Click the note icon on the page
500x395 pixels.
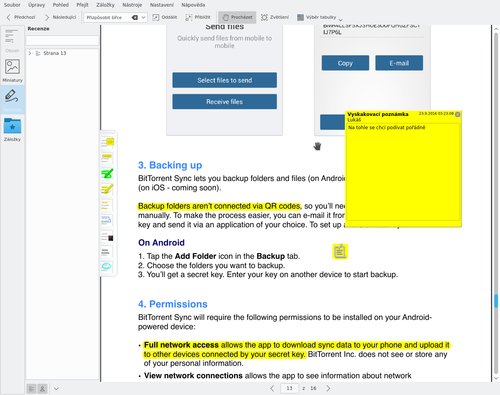coord(340,252)
